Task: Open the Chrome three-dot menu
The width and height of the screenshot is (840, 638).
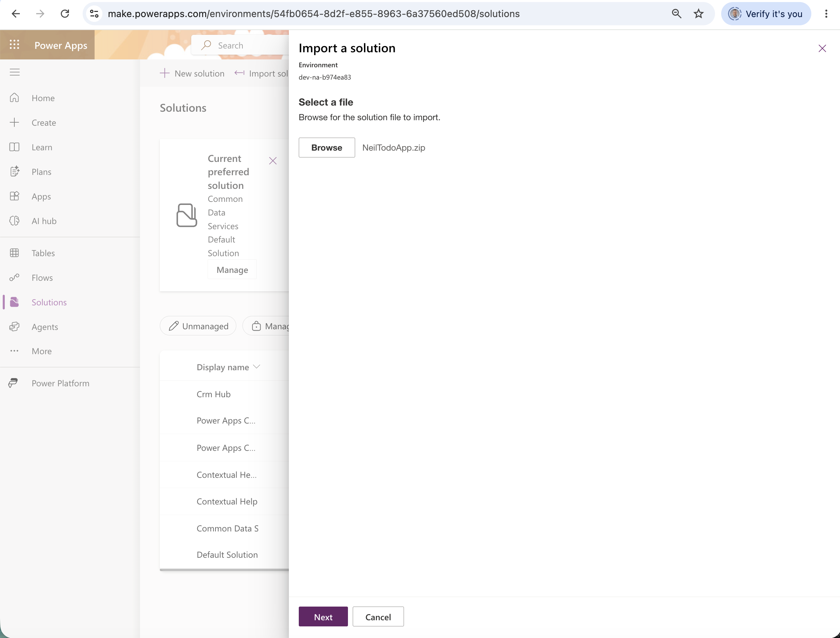Action: (x=826, y=14)
